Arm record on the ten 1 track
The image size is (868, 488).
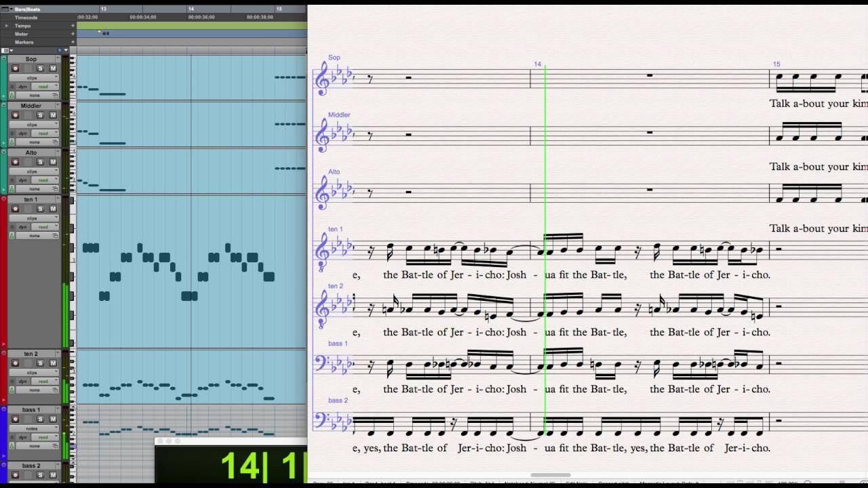[15, 209]
